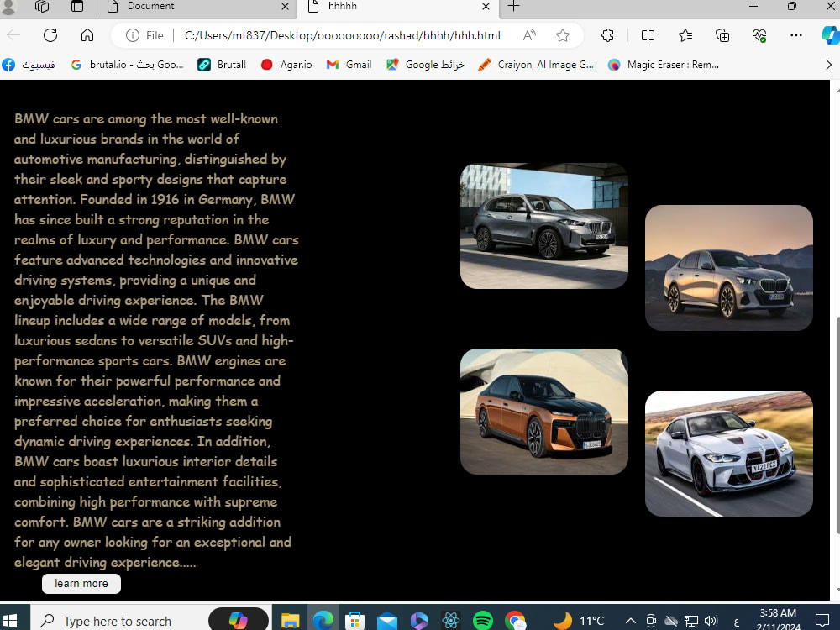Click the white BMW M4 image

[728, 454]
